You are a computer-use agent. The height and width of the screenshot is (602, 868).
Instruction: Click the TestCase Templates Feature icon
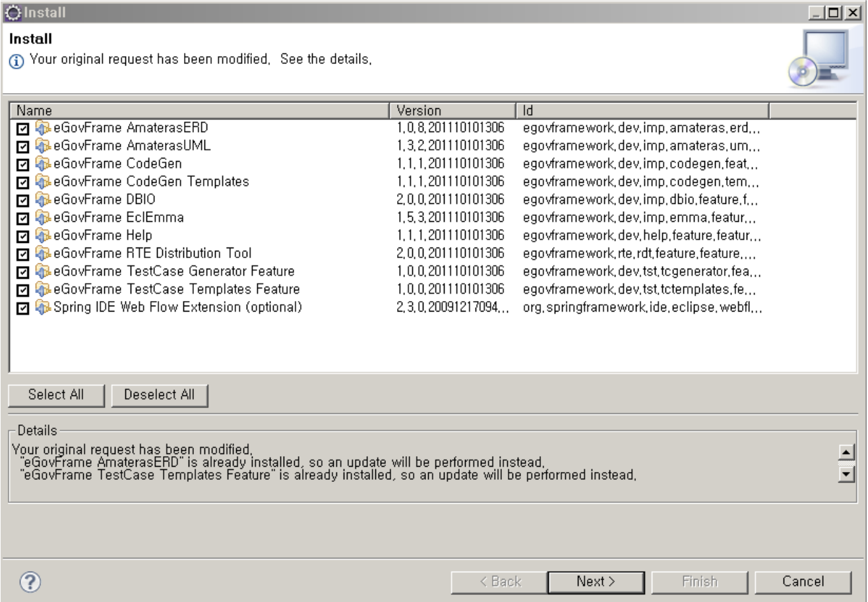43,289
